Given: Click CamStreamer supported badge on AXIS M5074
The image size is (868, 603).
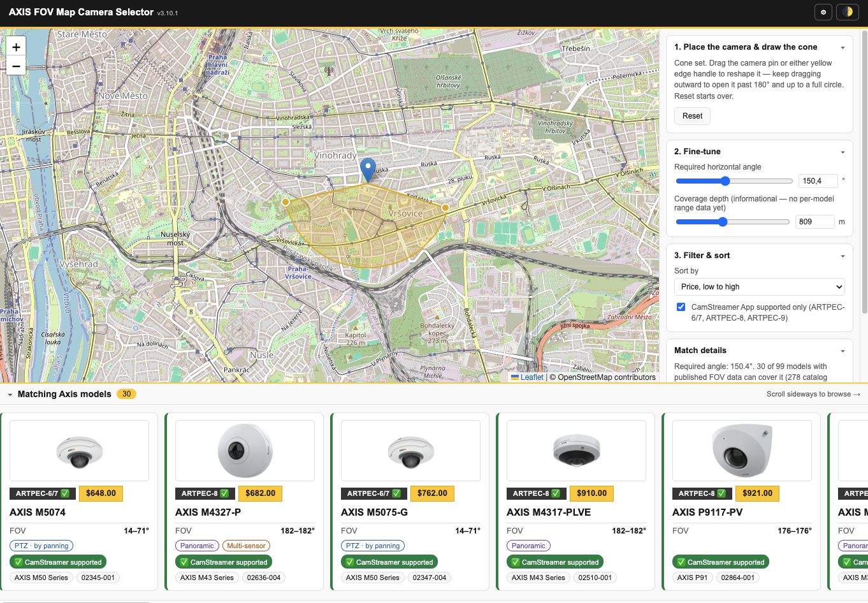Looking at the screenshot, I should (58, 562).
